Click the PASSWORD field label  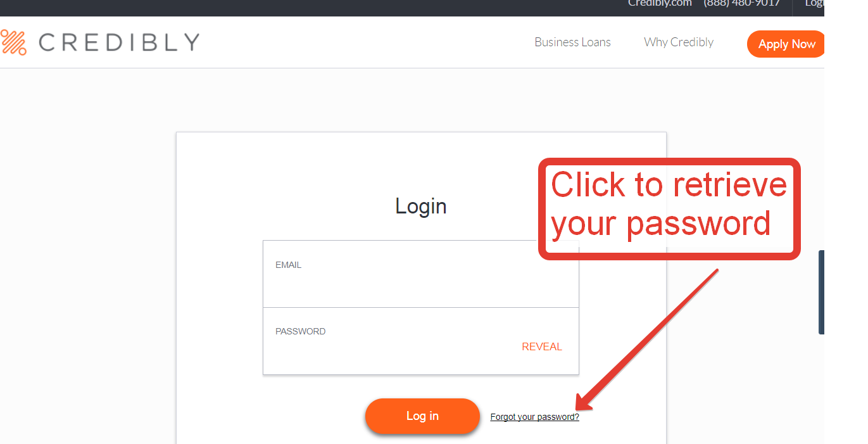(300, 331)
